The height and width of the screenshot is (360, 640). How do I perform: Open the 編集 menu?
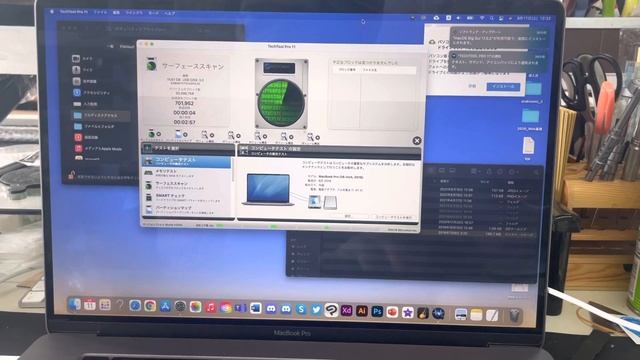click(x=116, y=12)
